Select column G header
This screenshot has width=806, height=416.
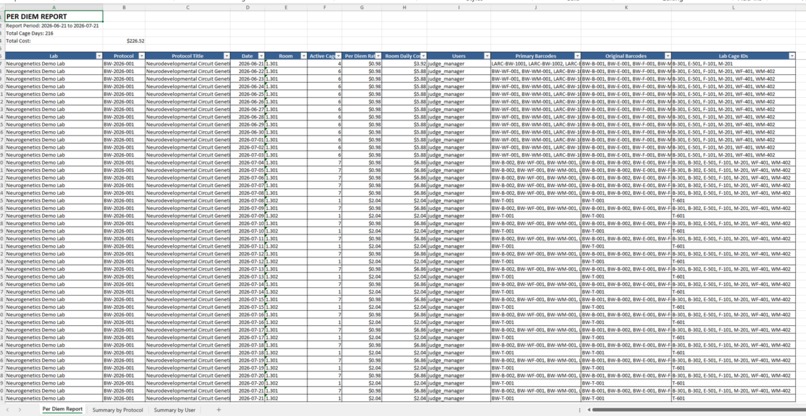point(362,7)
